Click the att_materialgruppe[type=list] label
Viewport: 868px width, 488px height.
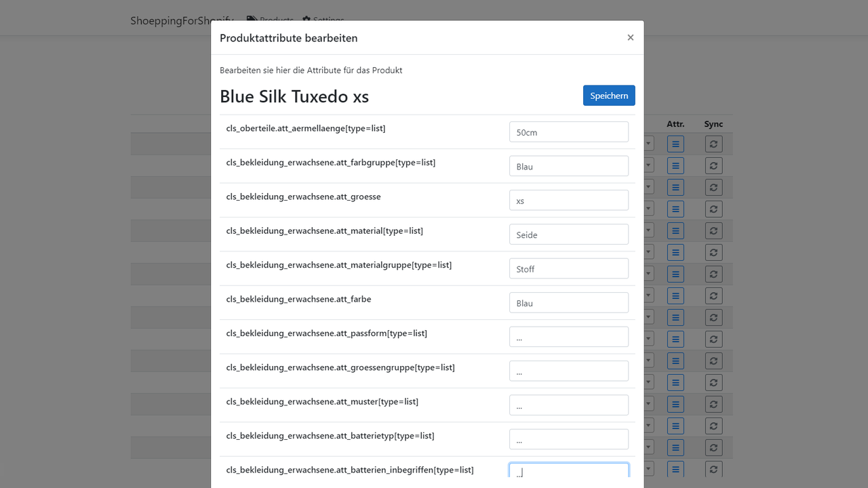(339, 265)
